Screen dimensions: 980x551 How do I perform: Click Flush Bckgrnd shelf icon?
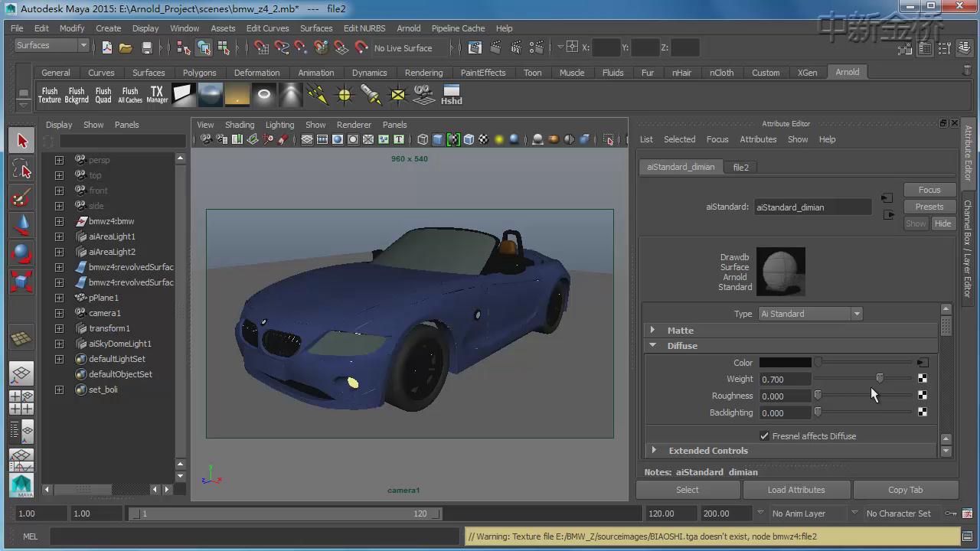(77, 95)
